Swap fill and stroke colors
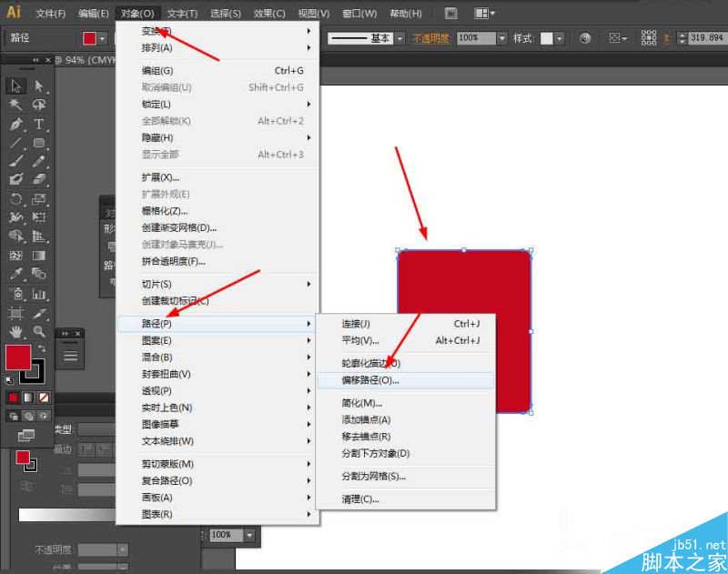 (x=41, y=347)
